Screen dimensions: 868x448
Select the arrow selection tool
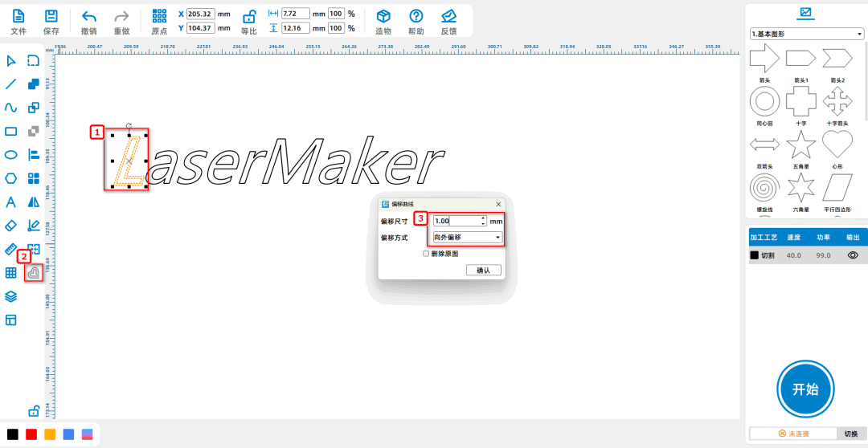click(11, 61)
